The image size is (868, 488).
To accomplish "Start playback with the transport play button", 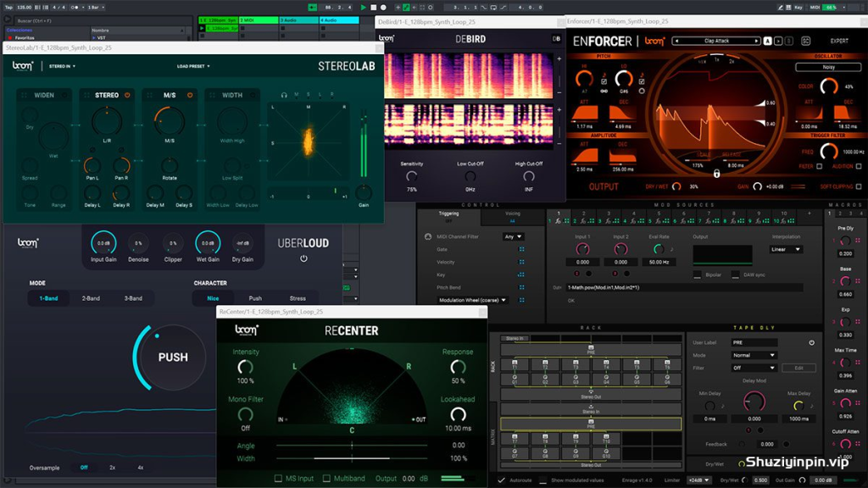I will 363,7.
